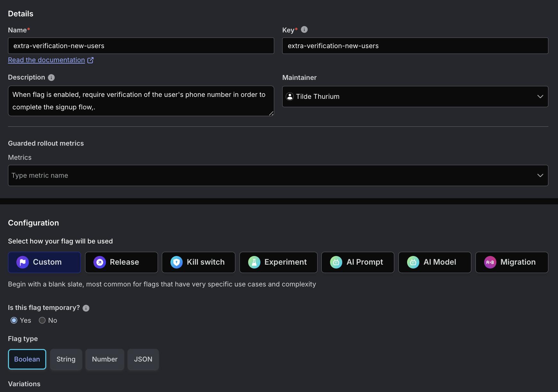Set flag type to JSON
This screenshot has width=558, height=392.
click(x=143, y=359)
